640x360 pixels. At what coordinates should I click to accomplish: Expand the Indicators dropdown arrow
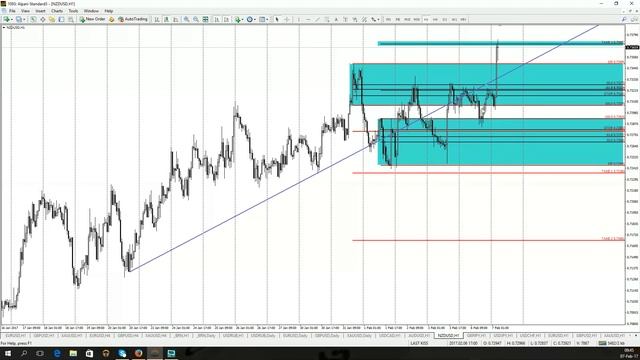(242, 19)
